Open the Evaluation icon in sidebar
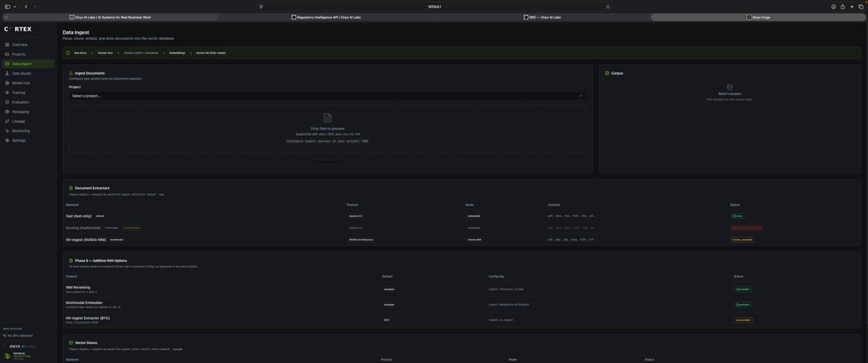The width and height of the screenshot is (868, 363). point(7,102)
